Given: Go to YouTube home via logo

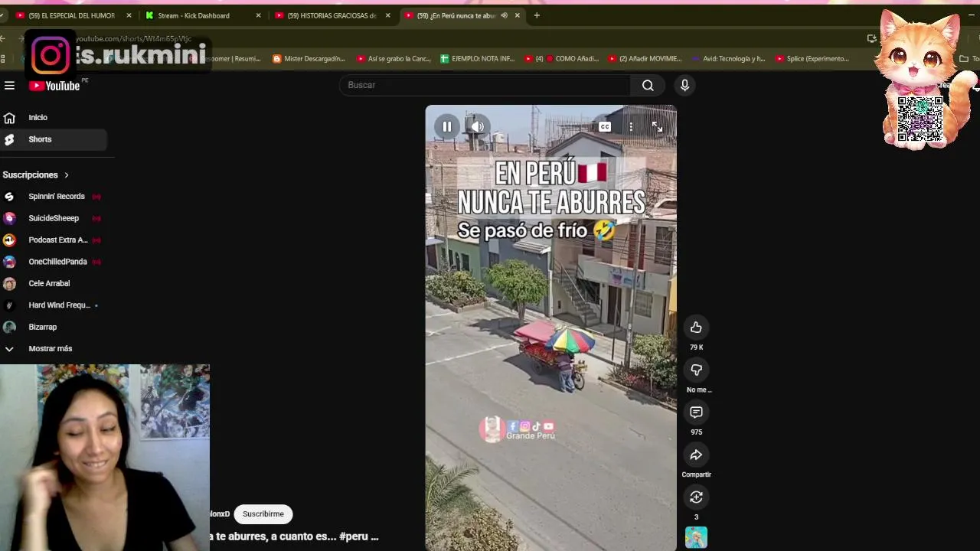Looking at the screenshot, I should click(x=54, y=86).
